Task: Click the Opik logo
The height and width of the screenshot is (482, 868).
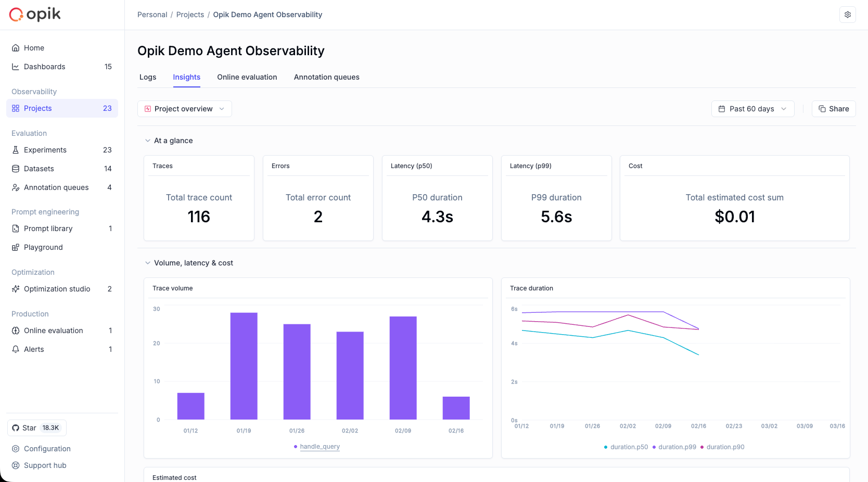Action: [34, 14]
